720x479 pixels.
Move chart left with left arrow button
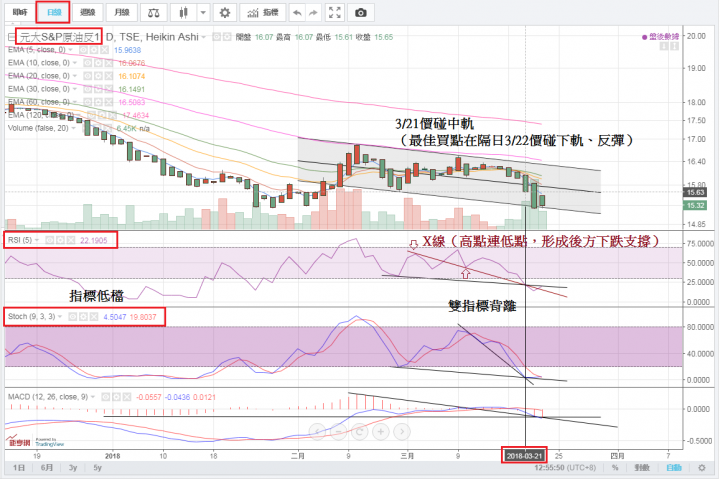(317, 432)
